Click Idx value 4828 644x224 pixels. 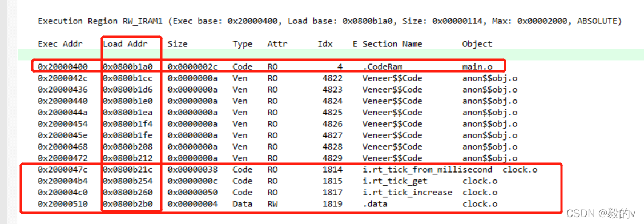coord(332,147)
